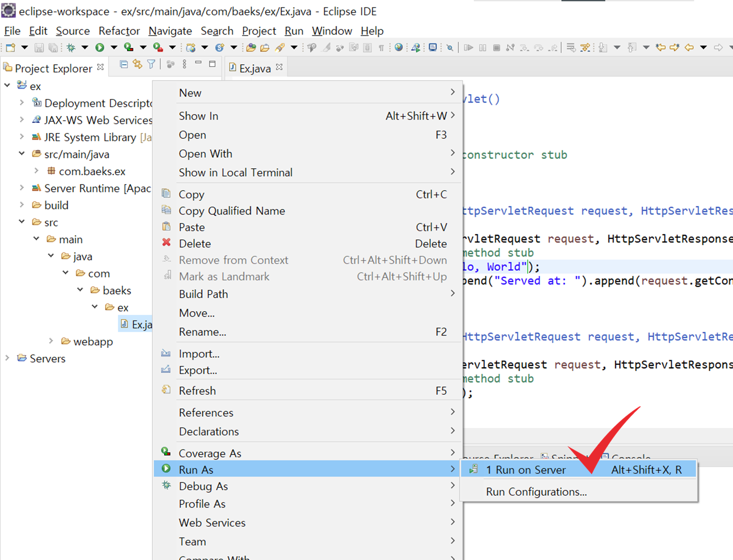Viewport: 733px width, 560px height.
Task: Select Delete in the context menu
Action: 308,244
